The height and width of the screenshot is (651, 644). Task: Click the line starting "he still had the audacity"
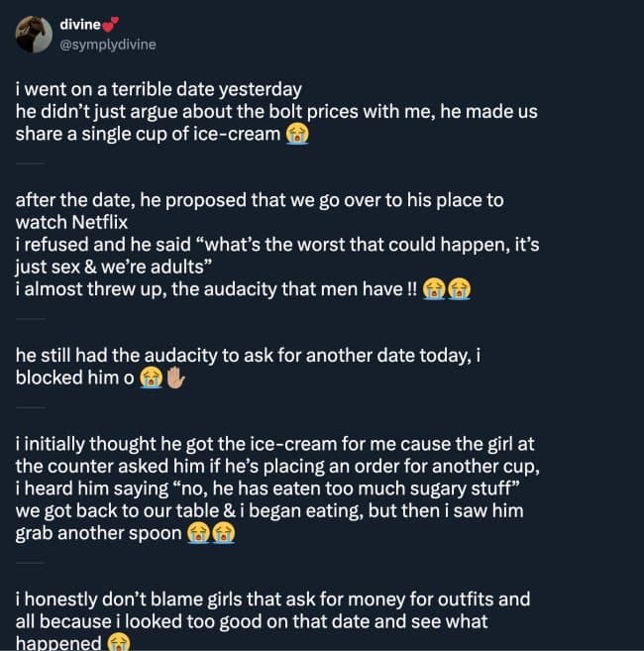point(248,355)
